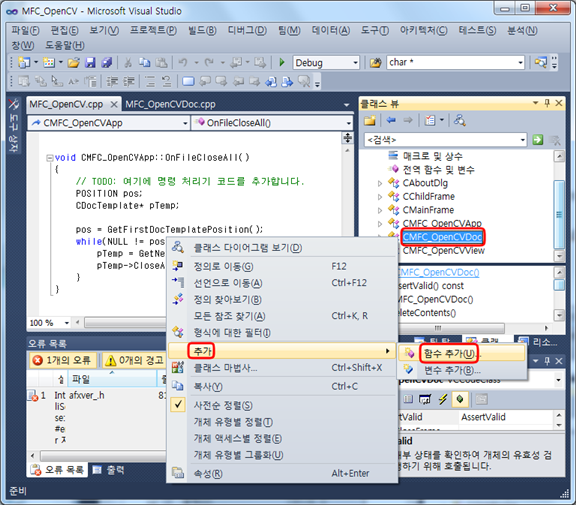Click Class View New Folder icon
The image size is (576, 505).
tap(370, 120)
